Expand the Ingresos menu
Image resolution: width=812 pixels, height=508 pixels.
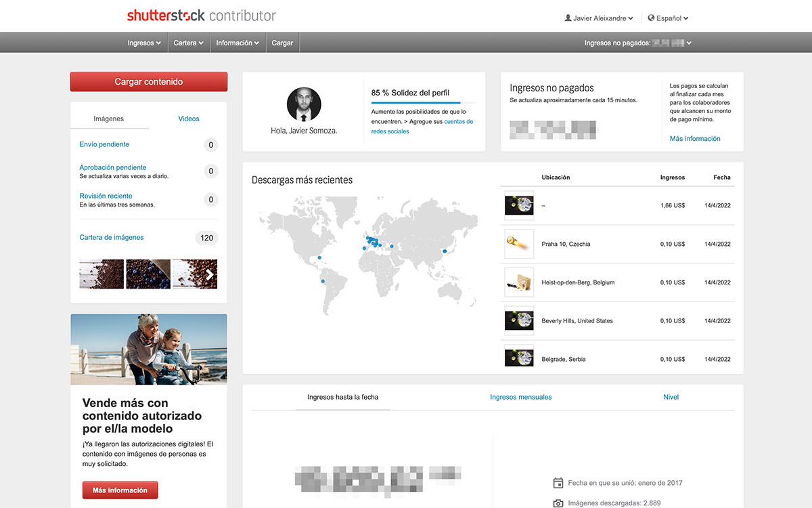click(144, 43)
